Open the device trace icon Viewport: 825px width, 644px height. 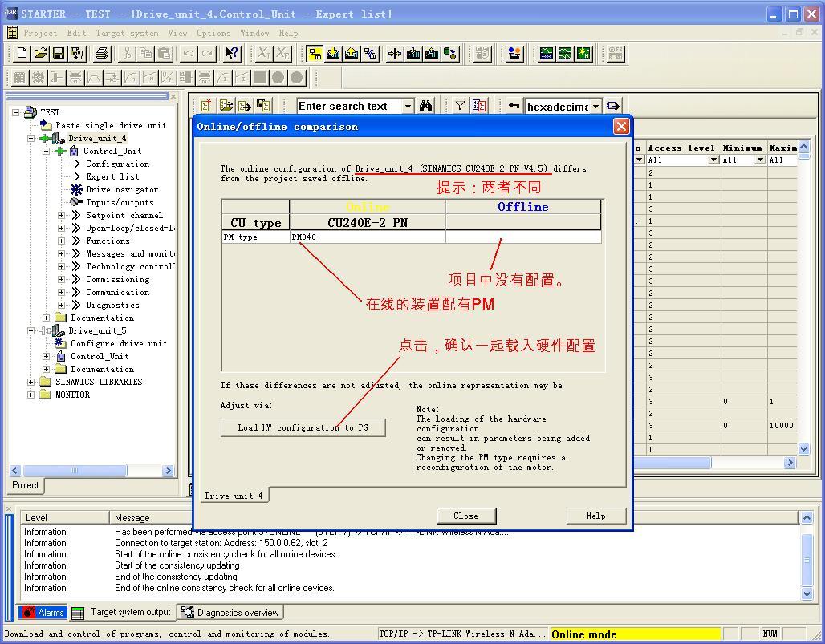click(x=547, y=53)
